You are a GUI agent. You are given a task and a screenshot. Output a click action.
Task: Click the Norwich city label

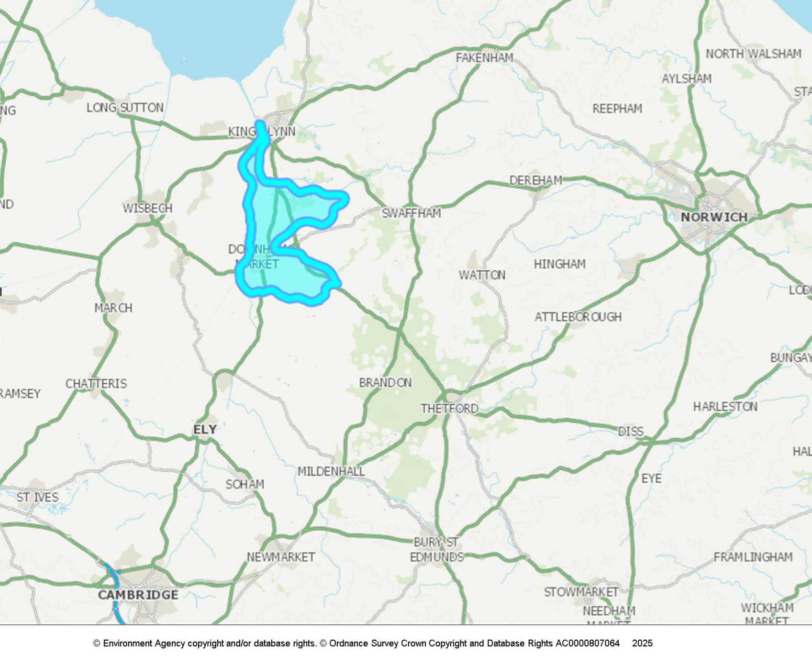tap(714, 217)
